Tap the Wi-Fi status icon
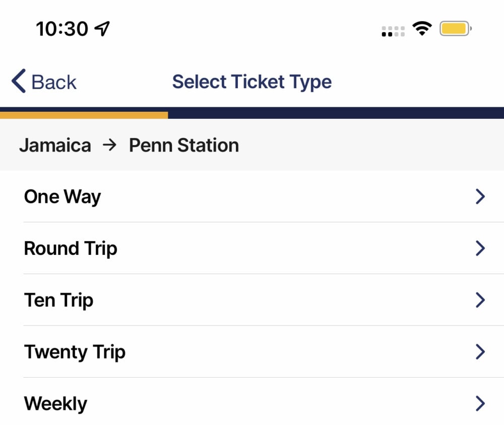This screenshot has height=425, width=504. (x=422, y=28)
